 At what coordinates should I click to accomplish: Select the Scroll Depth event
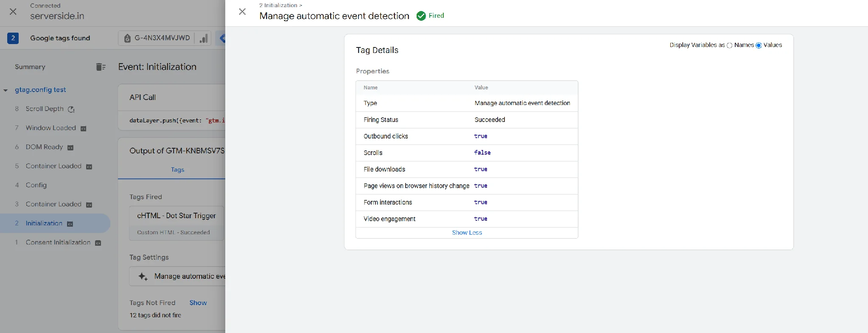(45, 109)
